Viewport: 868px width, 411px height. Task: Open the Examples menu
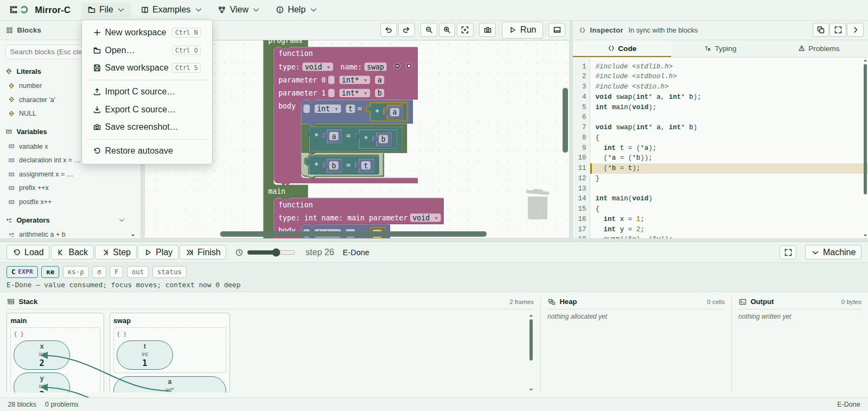click(x=171, y=10)
